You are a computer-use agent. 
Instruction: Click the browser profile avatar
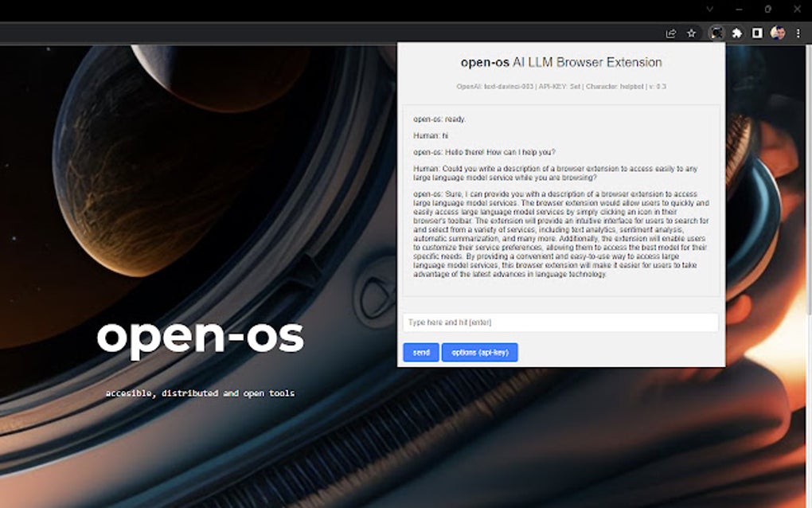pos(778,33)
